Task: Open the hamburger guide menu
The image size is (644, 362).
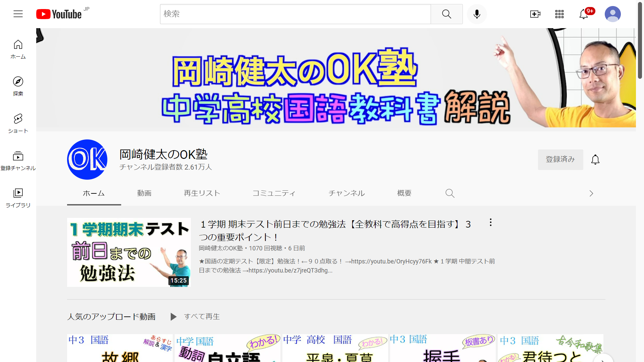Action: click(x=18, y=14)
